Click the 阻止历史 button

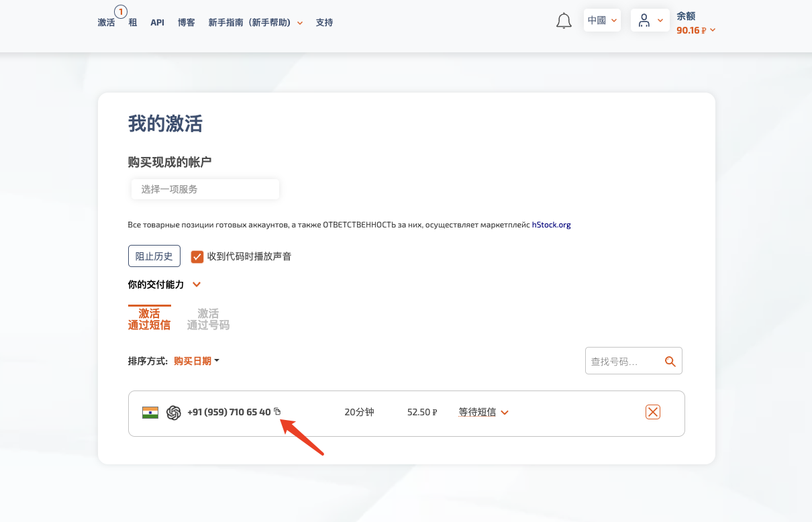(x=154, y=256)
